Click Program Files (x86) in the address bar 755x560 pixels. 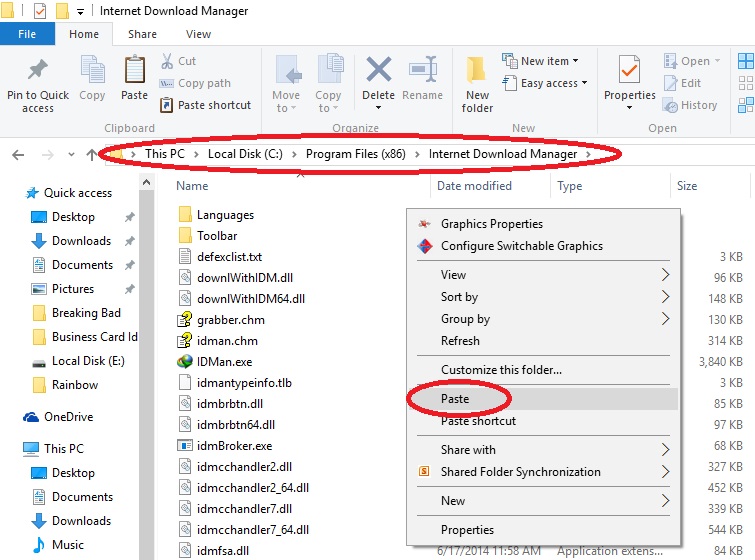[355, 154]
